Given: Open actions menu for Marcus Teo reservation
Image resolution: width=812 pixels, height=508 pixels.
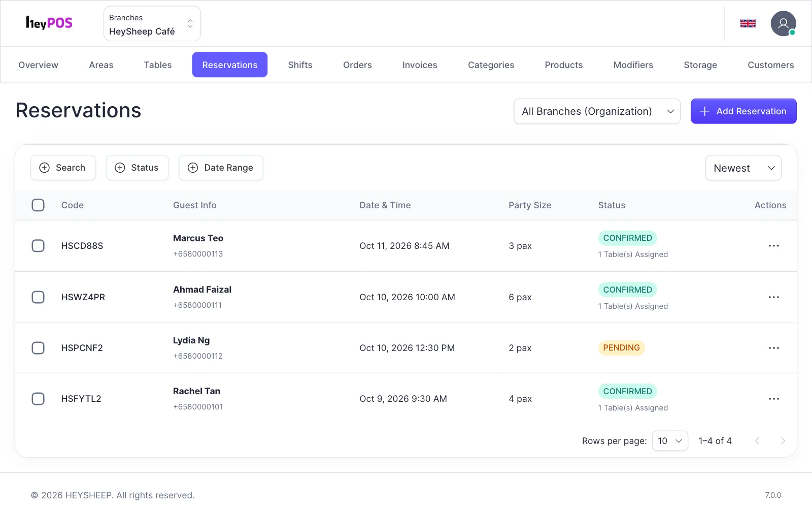Looking at the screenshot, I should coord(773,246).
